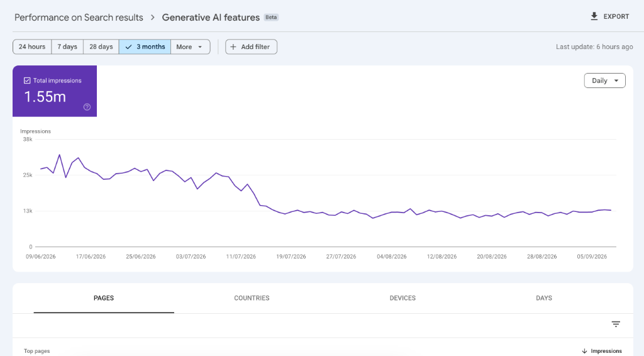This screenshot has height=356, width=644.
Task: Click the 04/08/2026 axis date label
Action: tap(392, 257)
